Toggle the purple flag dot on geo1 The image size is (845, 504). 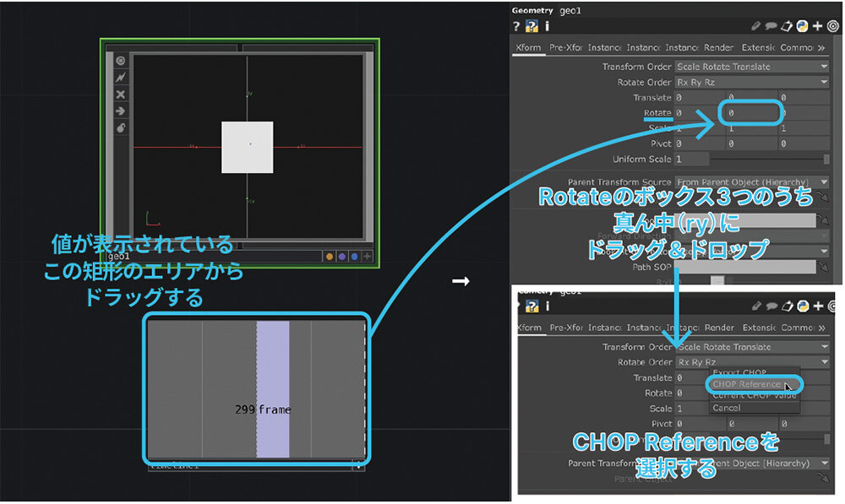341,257
